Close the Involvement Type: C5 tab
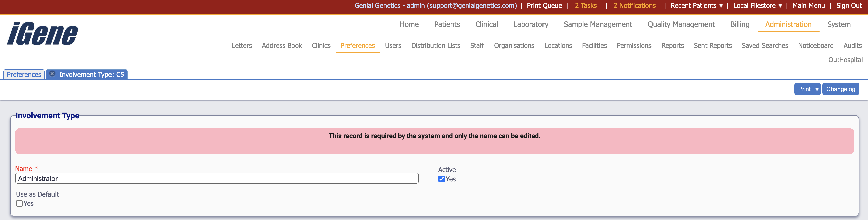 (x=52, y=74)
